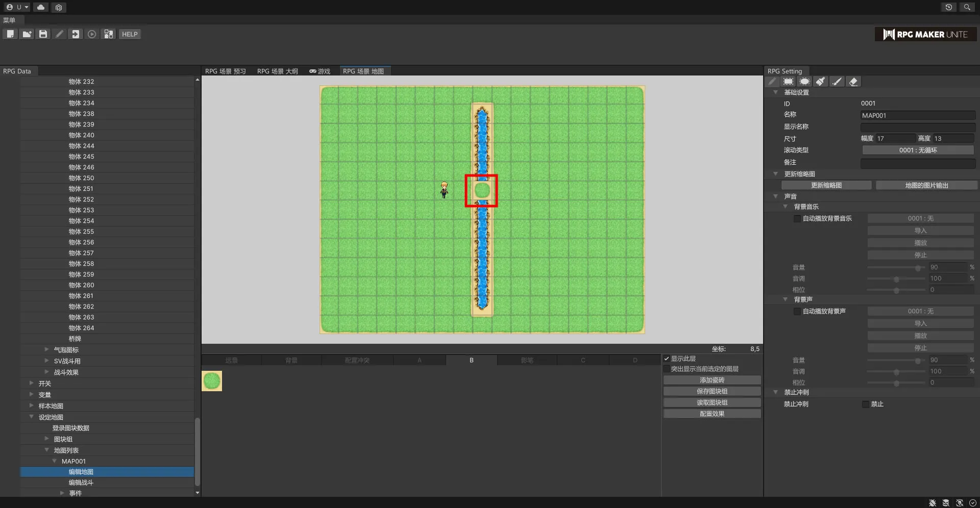Select the rectangle selection tool
The height and width of the screenshot is (508, 980).
pos(789,82)
